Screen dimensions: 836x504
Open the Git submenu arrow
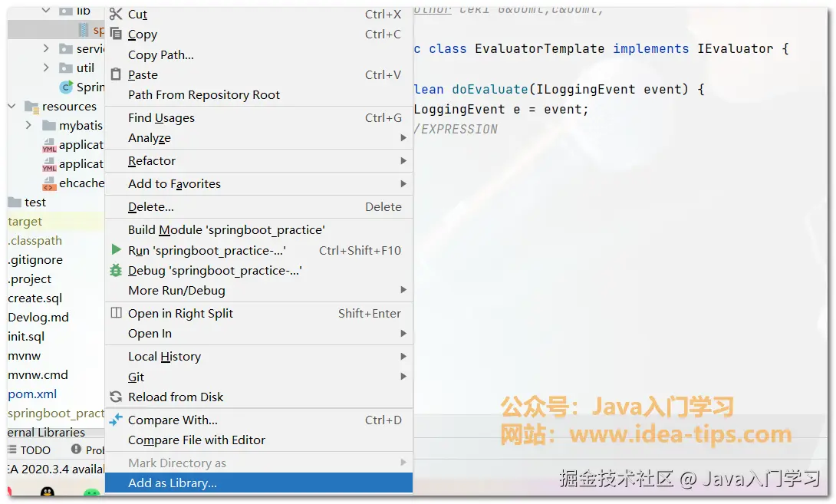tap(403, 376)
